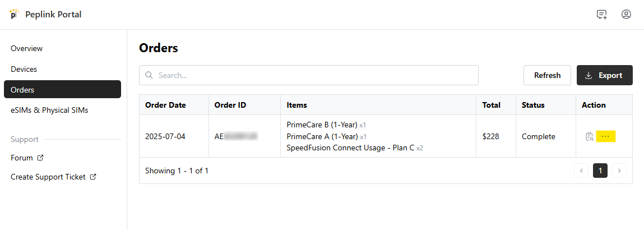Go to the previous page chevron
This screenshot has height=230, width=644.
[x=581, y=171]
